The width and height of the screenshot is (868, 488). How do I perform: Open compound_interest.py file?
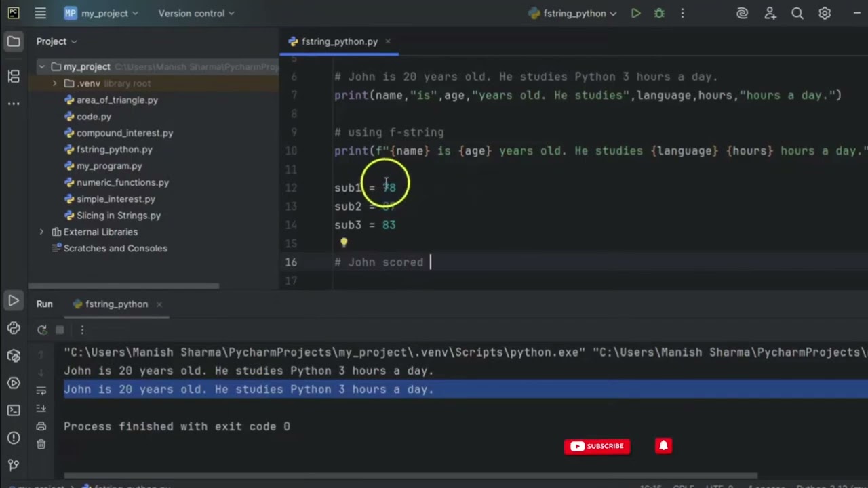[118, 133]
